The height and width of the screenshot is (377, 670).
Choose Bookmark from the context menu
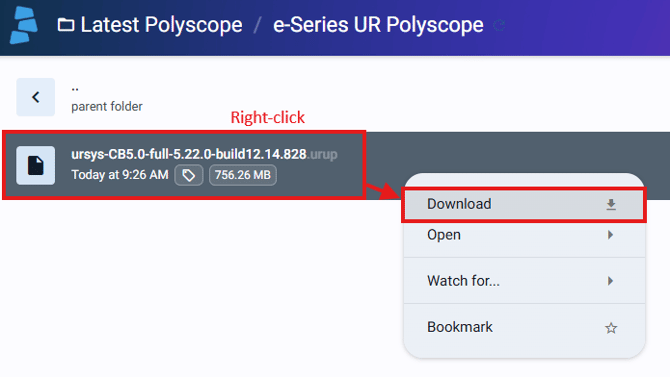point(524,327)
